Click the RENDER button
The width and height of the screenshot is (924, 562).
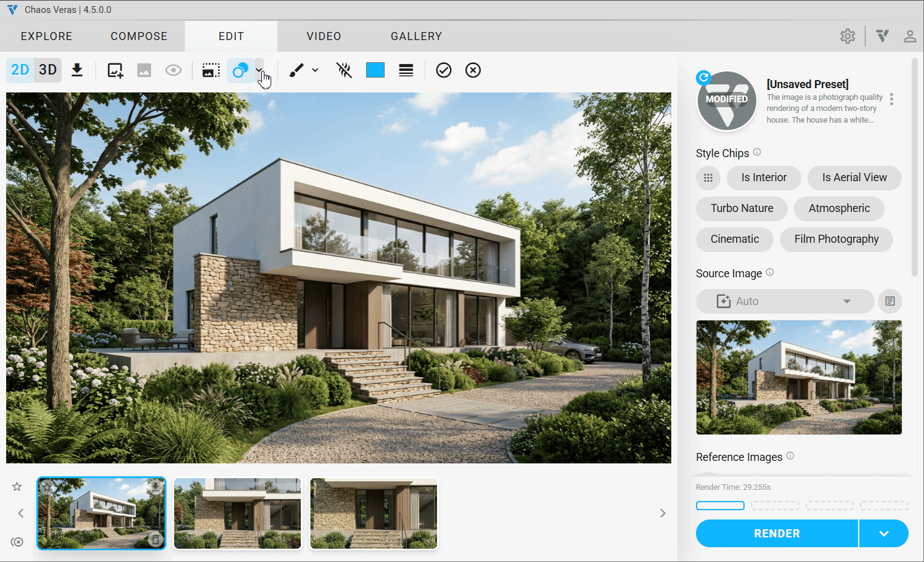pos(777,534)
